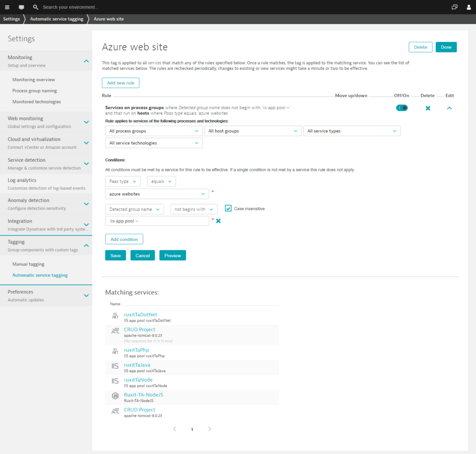Uncheck the Case insensitive checkbox

coord(228,208)
